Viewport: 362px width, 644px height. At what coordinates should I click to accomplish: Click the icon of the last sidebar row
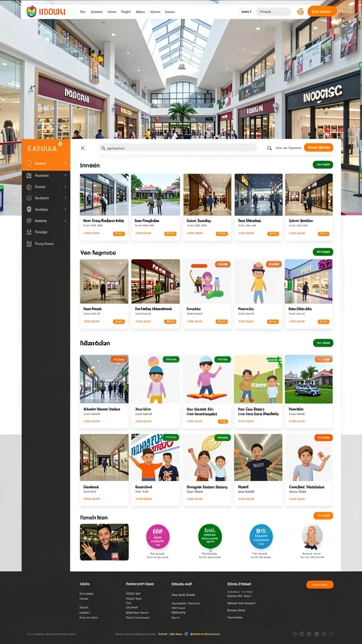29,243
